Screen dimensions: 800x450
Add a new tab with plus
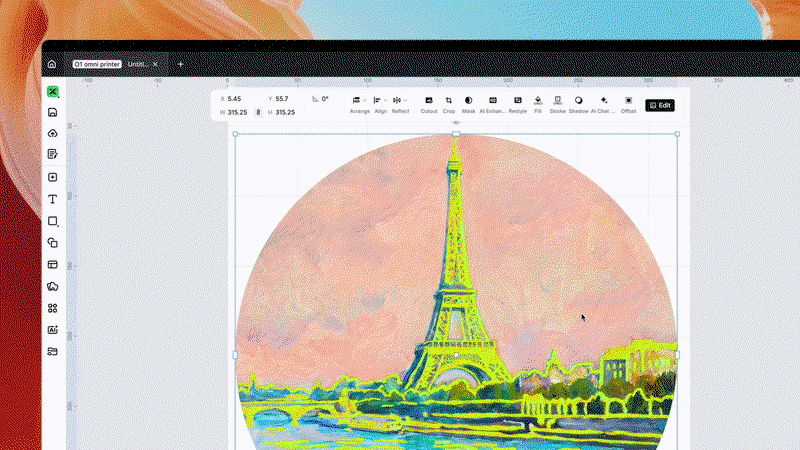pos(180,64)
